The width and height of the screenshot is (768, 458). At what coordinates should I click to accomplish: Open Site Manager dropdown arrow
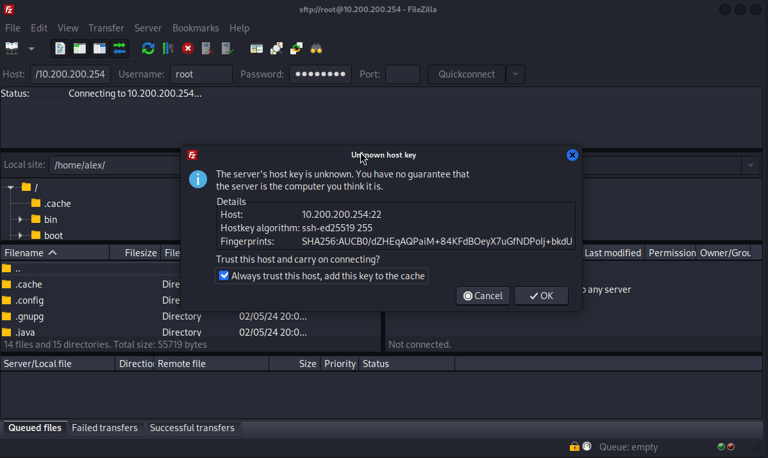pyautogui.click(x=31, y=48)
